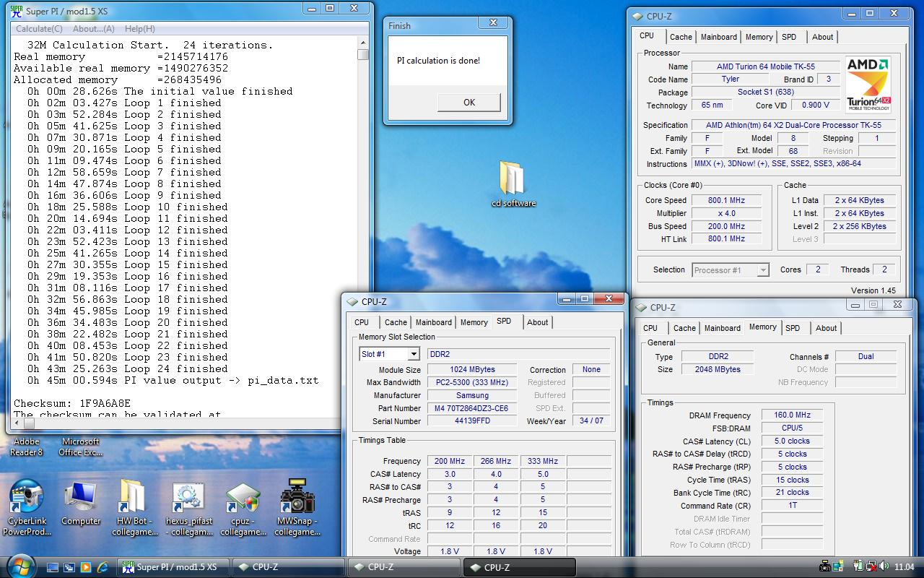This screenshot has width=924, height=578.
Task: Open About tab in the SPD CPU-Z window
Action: [x=537, y=322]
